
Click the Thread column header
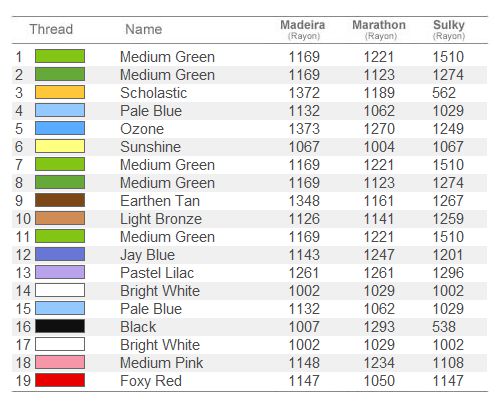(x=51, y=29)
